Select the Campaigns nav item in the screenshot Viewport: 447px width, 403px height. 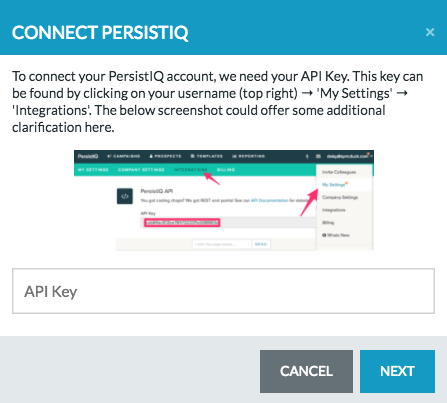124,156
